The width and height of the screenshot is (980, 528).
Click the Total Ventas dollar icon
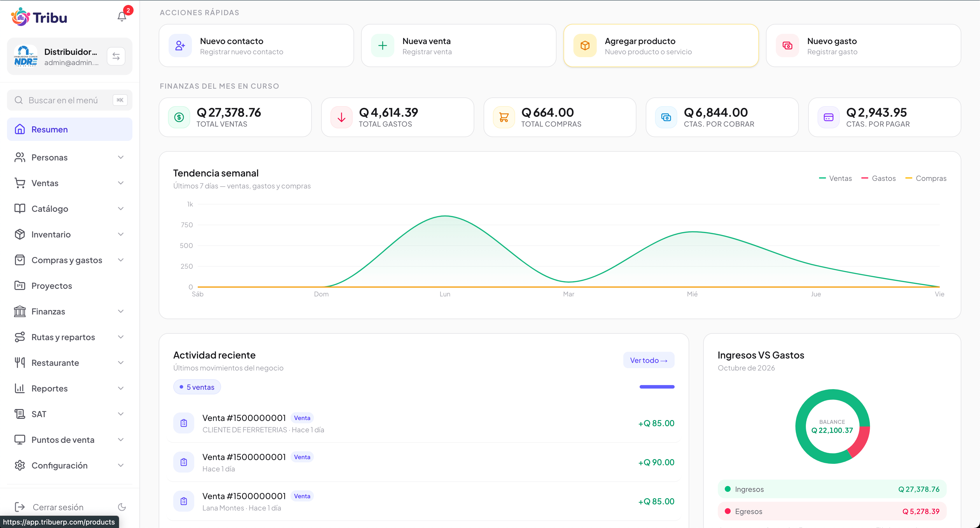pyautogui.click(x=179, y=117)
